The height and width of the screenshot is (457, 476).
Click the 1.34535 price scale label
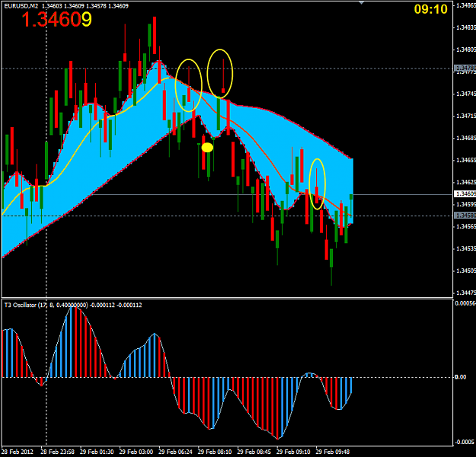click(x=466, y=249)
